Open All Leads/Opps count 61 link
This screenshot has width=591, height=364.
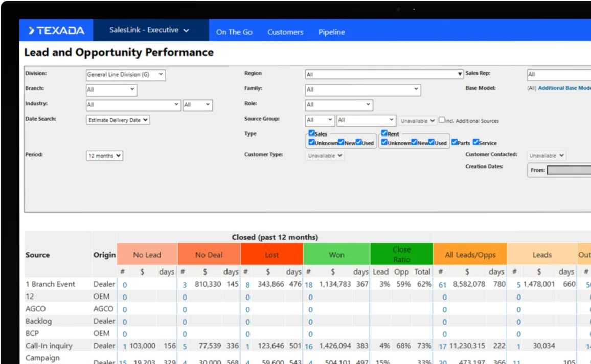point(443,285)
